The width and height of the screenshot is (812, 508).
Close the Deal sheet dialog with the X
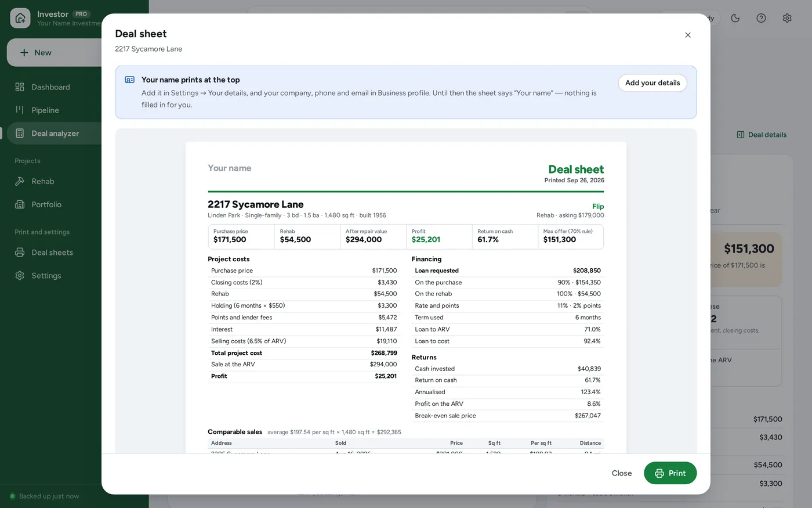coord(688,35)
